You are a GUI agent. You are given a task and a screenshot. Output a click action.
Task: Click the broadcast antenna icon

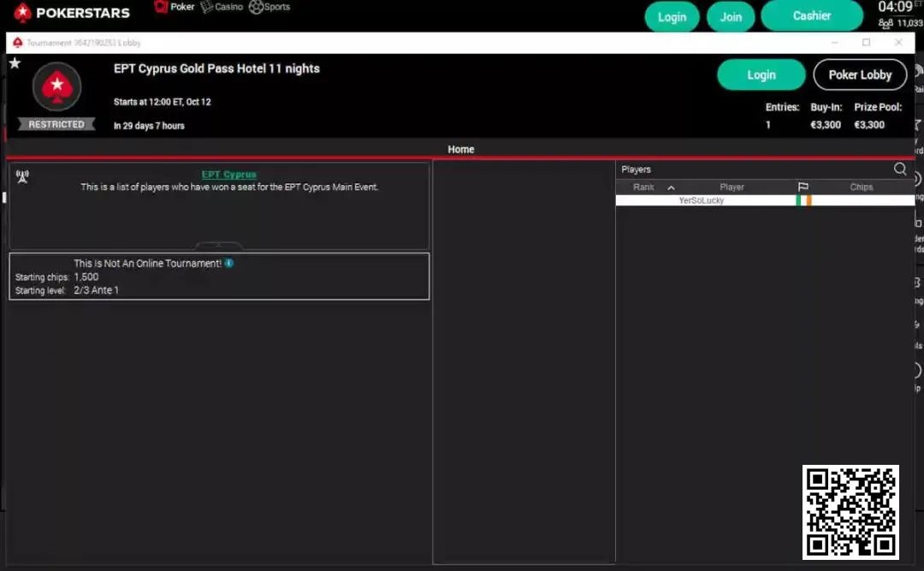(x=22, y=176)
